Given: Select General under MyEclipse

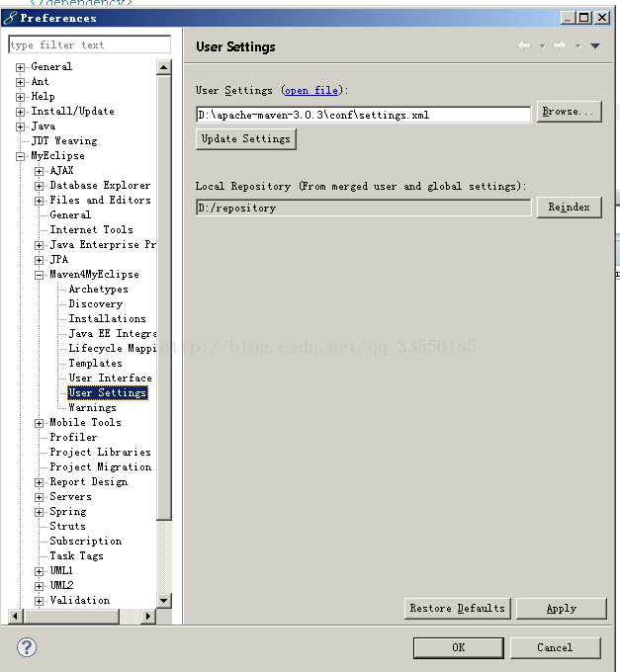Looking at the screenshot, I should pos(70,215).
